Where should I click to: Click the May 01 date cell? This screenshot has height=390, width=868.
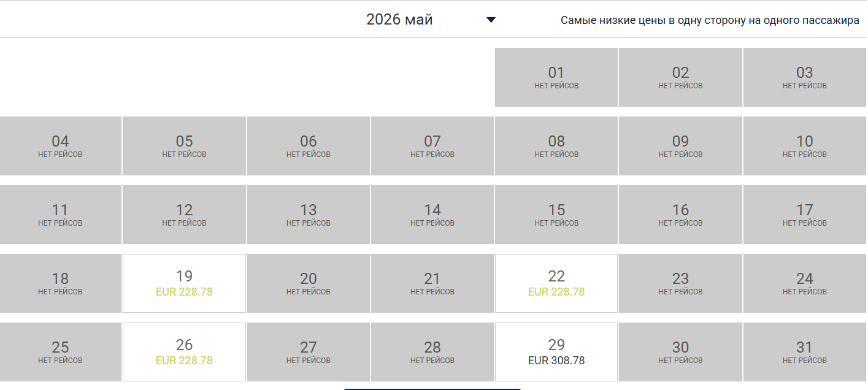[x=556, y=77]
